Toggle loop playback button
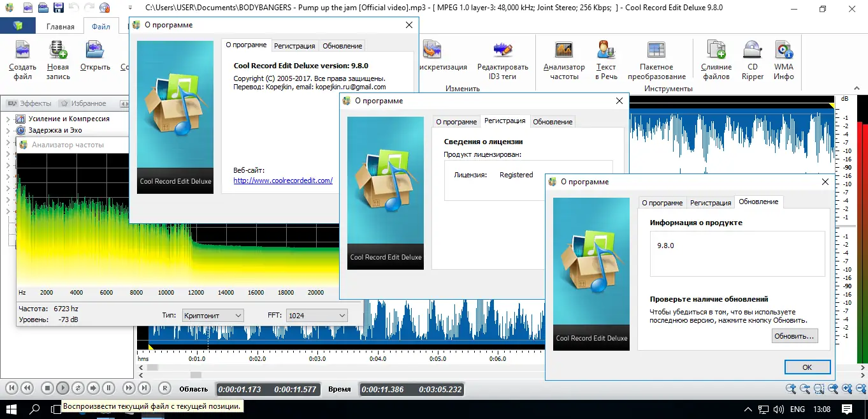This screenshot has height=419, width=868. point(78,388)
